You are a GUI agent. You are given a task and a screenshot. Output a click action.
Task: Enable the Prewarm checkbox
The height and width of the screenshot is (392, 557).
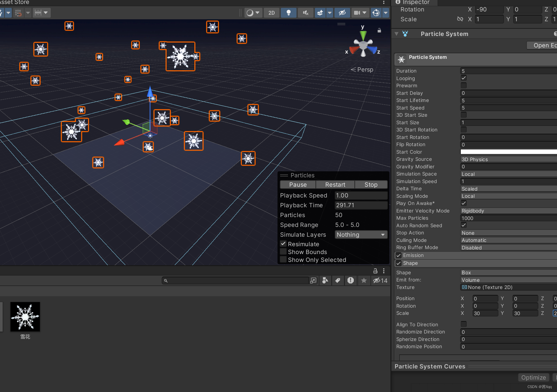(464, 85)
